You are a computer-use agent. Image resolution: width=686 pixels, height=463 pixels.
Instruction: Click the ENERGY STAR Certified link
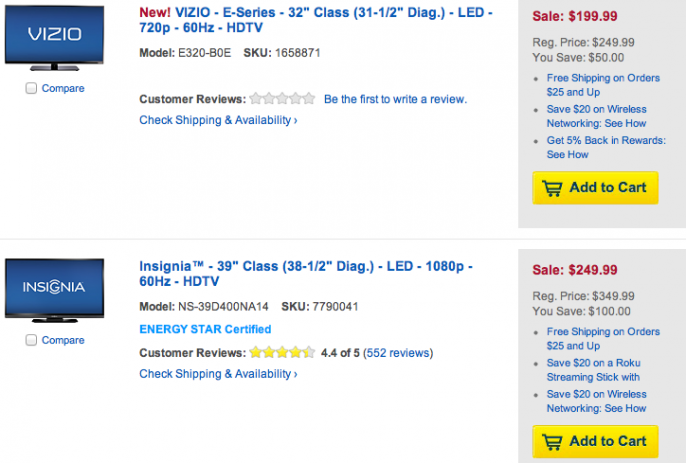(x=205, y=329)
